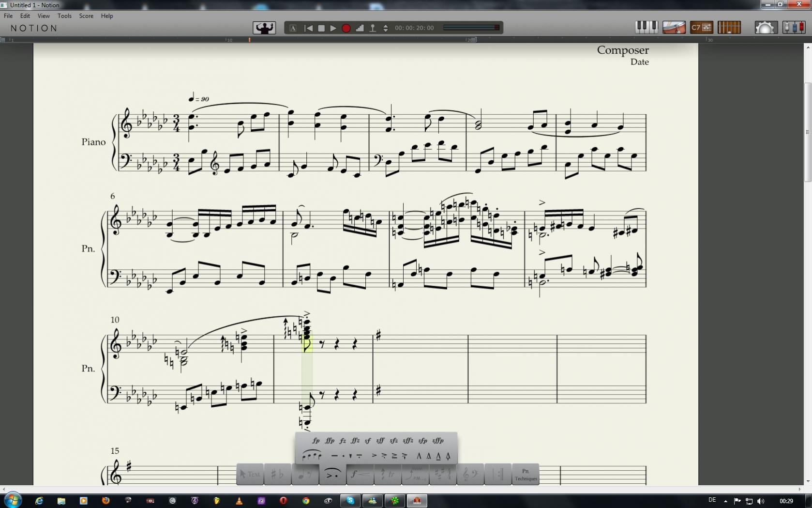Show the guitar fretboard panel
The width and height of the screenshot is (812, 508).
click(729, 28)
